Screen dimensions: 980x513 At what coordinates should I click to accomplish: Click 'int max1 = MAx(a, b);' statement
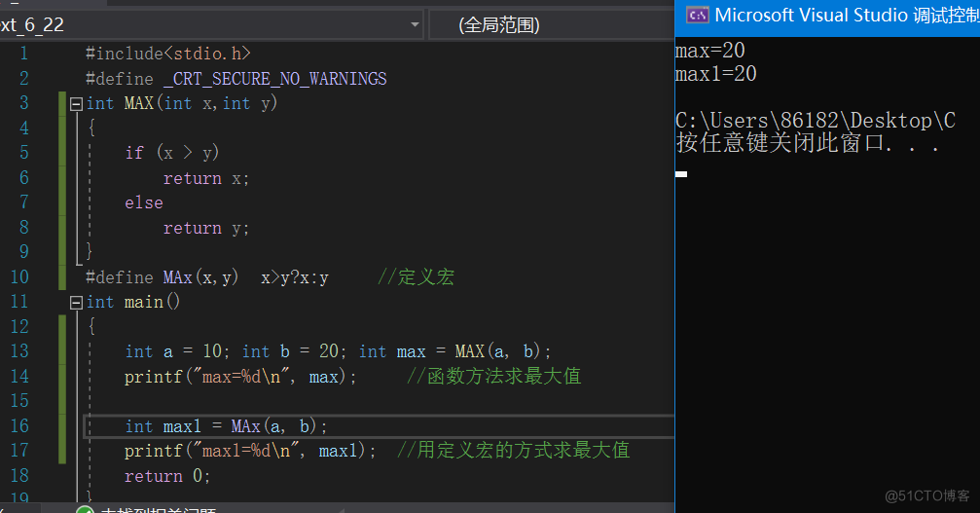pos(226,426)
